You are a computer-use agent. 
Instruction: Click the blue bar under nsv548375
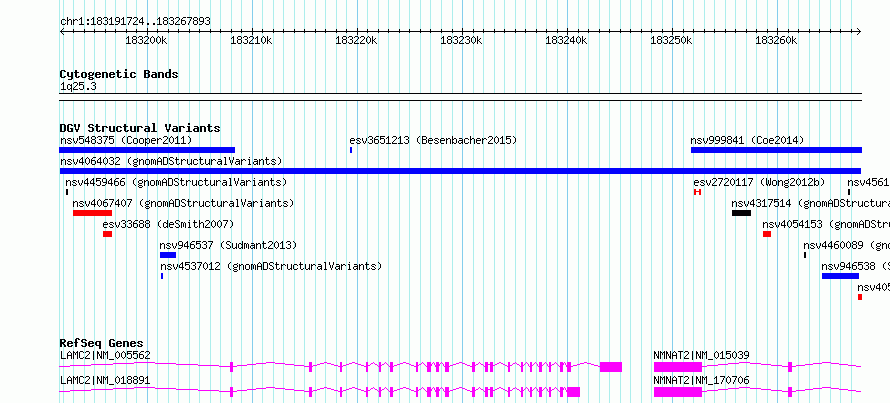(x=147, y=150)
